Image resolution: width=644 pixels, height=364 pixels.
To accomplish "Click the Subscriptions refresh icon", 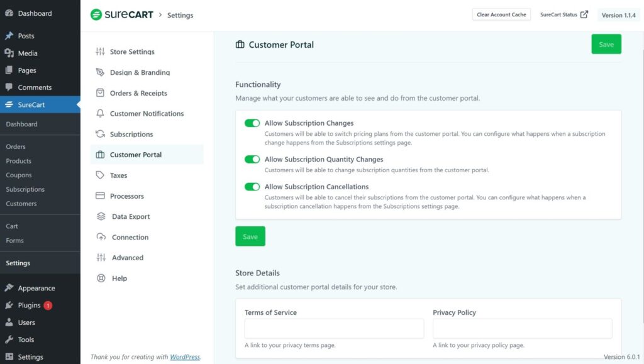I will tap(100, 134).
